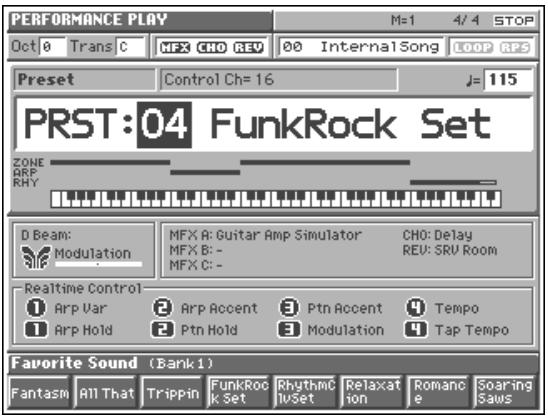Click the Favorite Sound (Bank 1) header

pyautogui.click(x=112, y=363)
